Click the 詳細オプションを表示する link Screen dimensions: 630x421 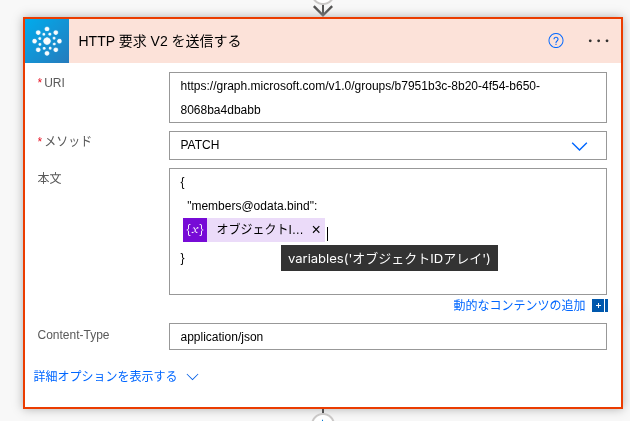tap(105, 376)
